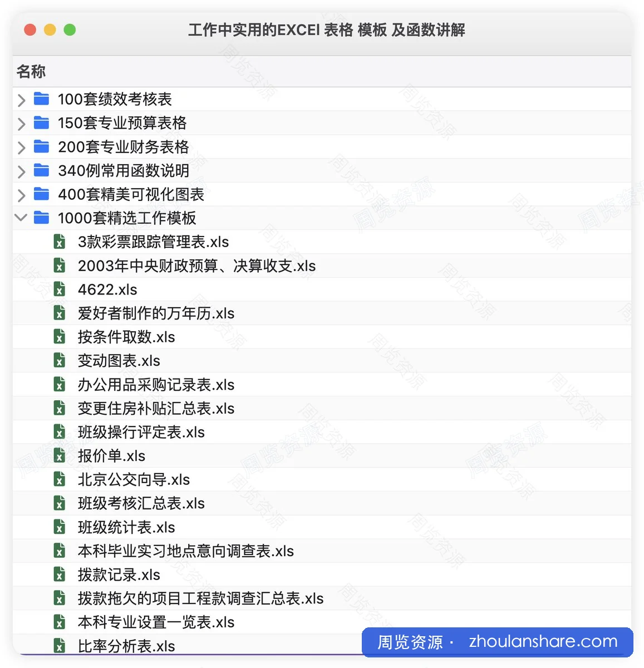The width and height of the screenshot is (644, 668).
Task: Expand the 340例常用函数说明 folder chevron
Action: [22, 171]
